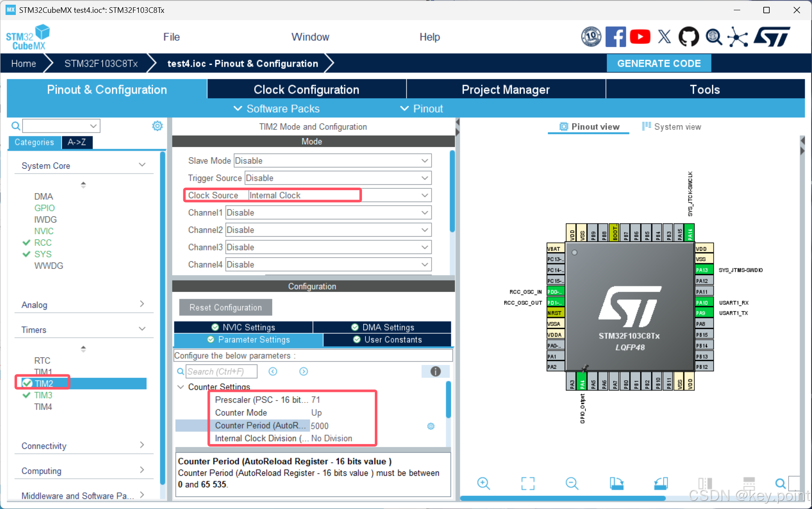812x509 pixels.
Task: Click the peripheral search magnifier icon
Action: [16, 126]
